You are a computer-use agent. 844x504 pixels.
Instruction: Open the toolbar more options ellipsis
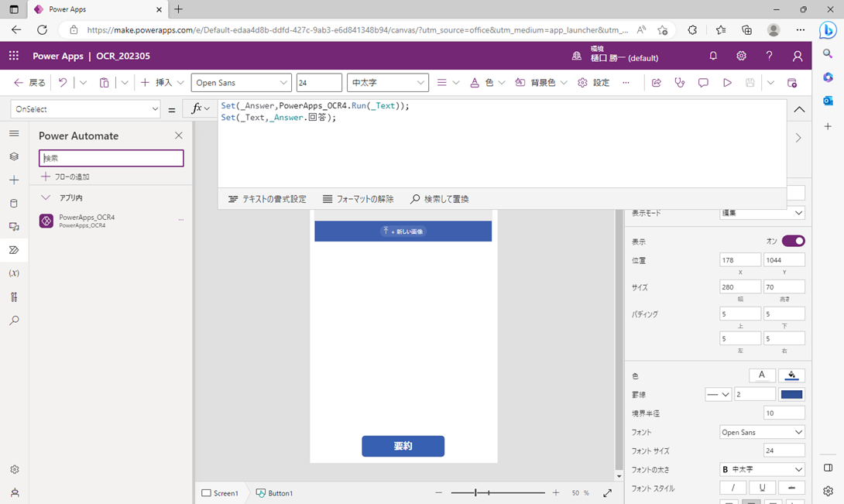tap(626, 82)
